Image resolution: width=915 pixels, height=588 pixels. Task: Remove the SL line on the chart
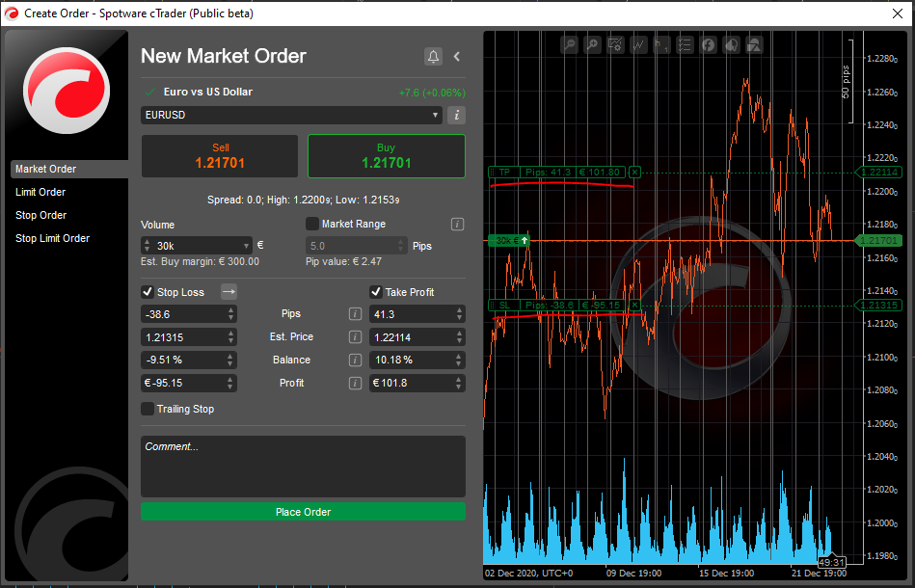pos(634,305)
